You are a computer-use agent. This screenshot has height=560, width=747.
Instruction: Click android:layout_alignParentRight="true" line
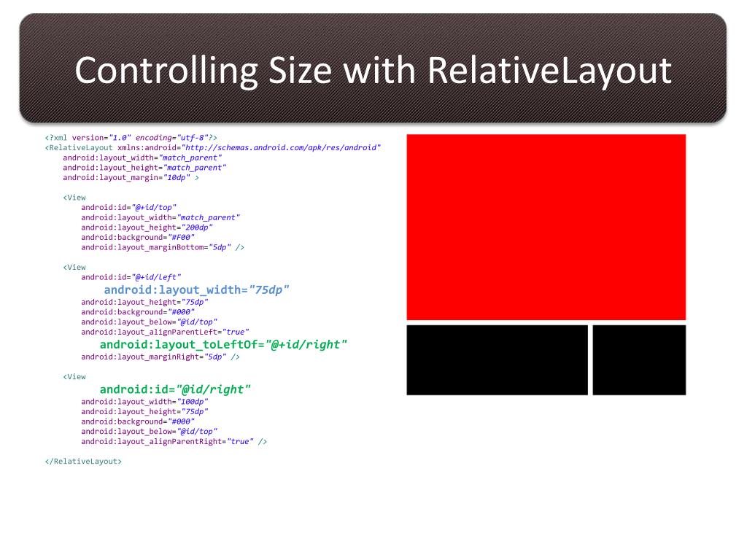(174, 441)
